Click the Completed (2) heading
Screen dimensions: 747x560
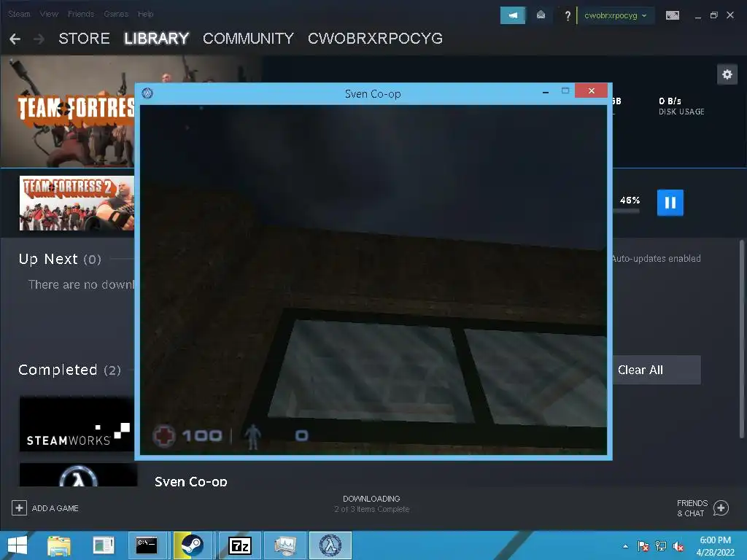[69, 370]
